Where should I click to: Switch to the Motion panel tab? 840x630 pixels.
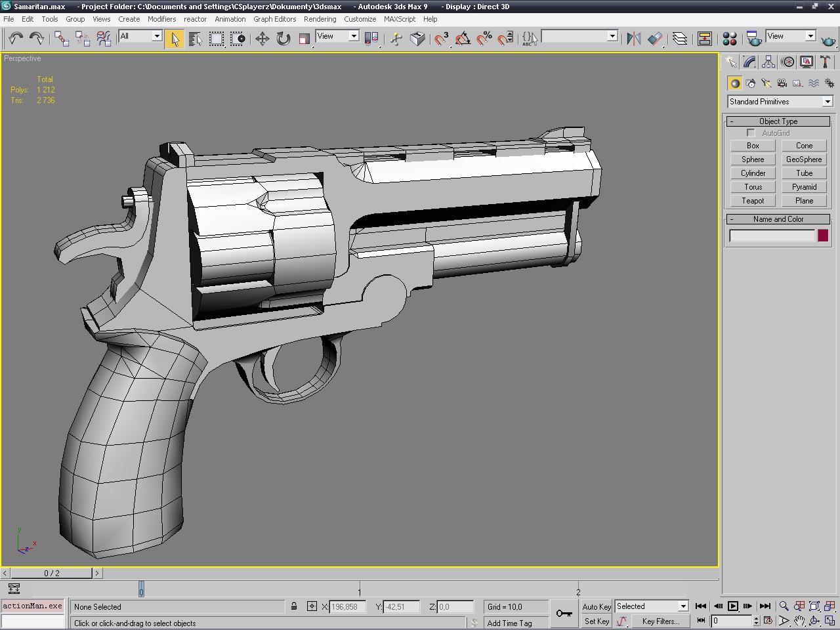(787, 62)
